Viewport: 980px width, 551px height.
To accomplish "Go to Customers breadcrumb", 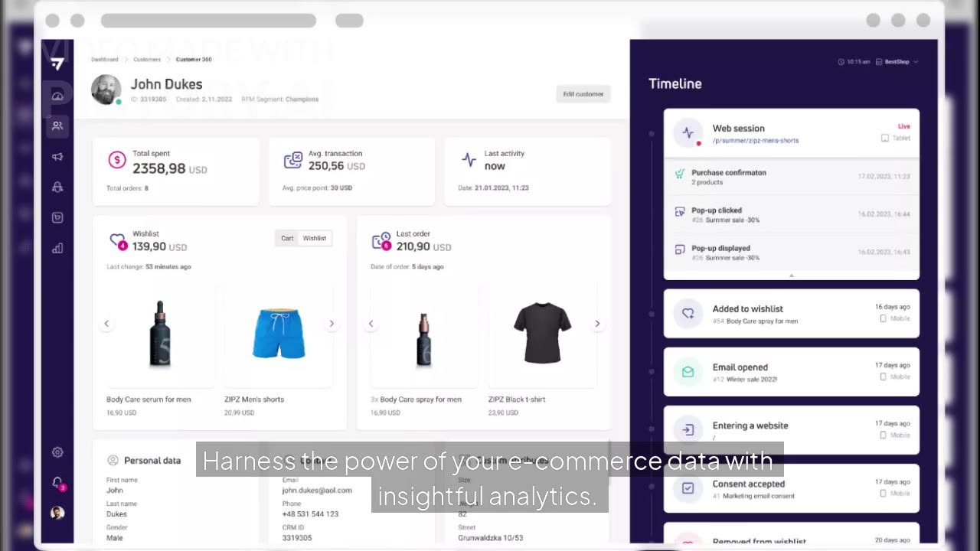I will coord(147,59).
